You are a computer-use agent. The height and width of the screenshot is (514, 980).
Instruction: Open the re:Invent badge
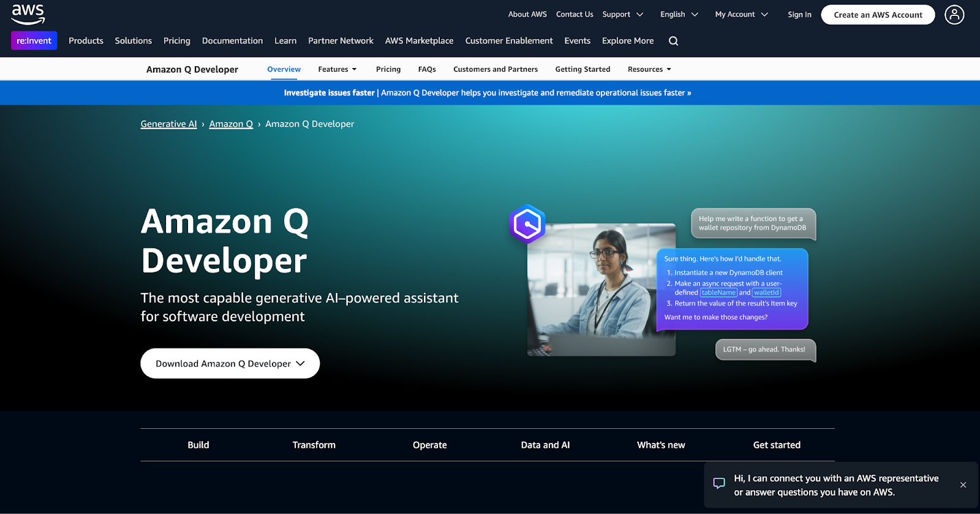click(x=34, y=40)
